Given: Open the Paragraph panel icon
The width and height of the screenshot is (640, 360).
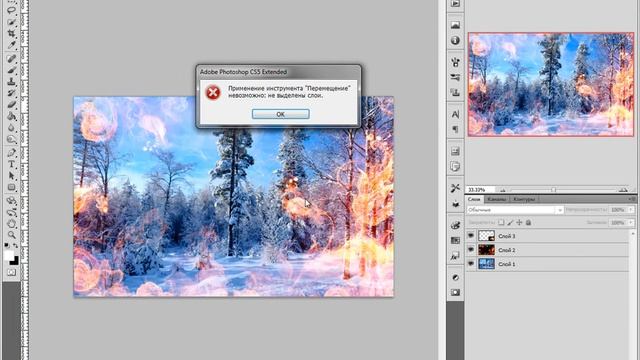Looking at the screenshot, I should pos(456,129).
